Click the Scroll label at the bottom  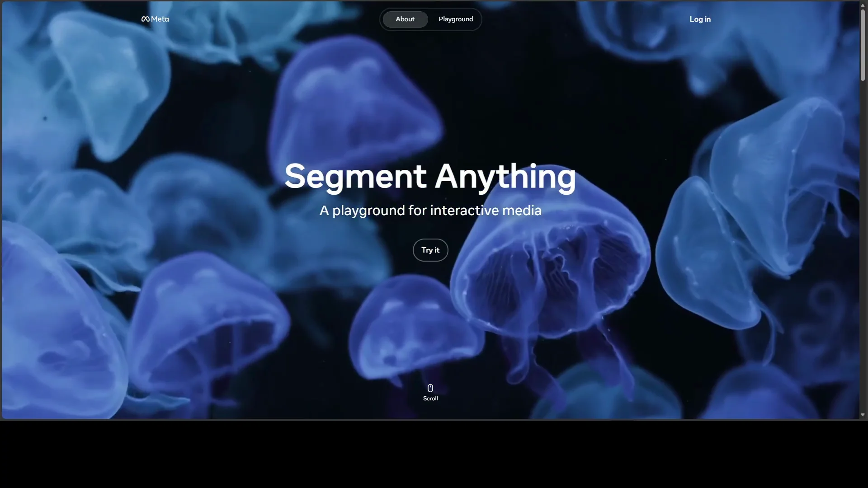point(430,399)
